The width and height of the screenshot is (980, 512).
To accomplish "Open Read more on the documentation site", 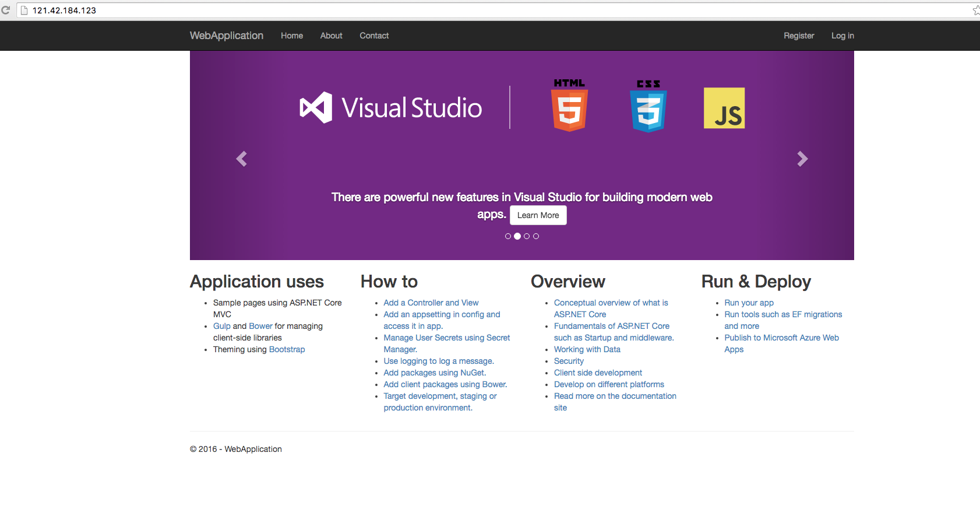I will coord(615,402).
